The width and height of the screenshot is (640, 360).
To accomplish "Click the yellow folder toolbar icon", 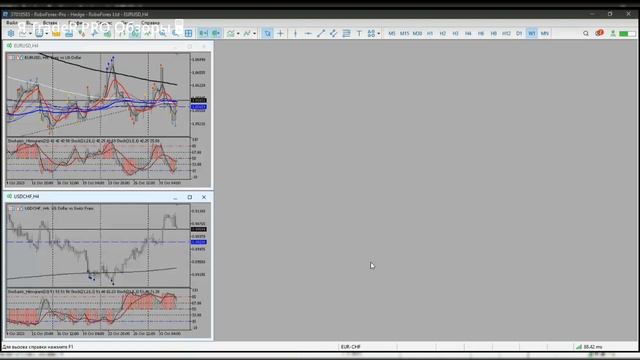I will click(x=56, y=33).
